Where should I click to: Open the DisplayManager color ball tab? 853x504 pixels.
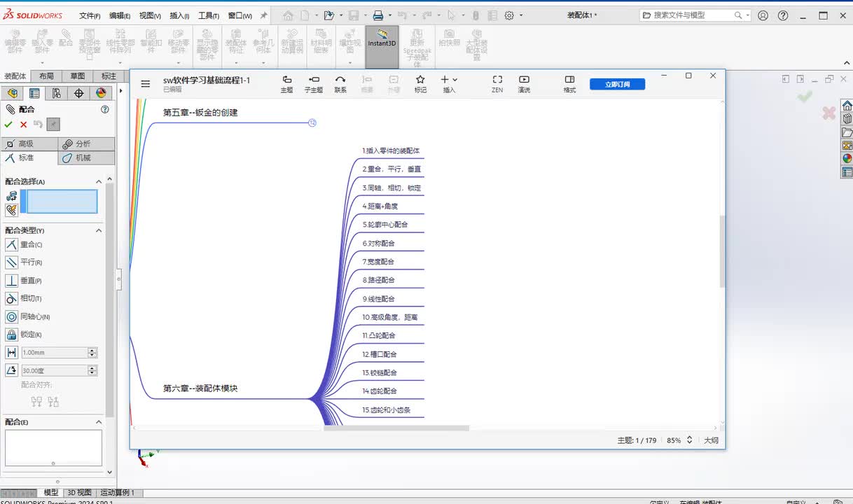101,93
